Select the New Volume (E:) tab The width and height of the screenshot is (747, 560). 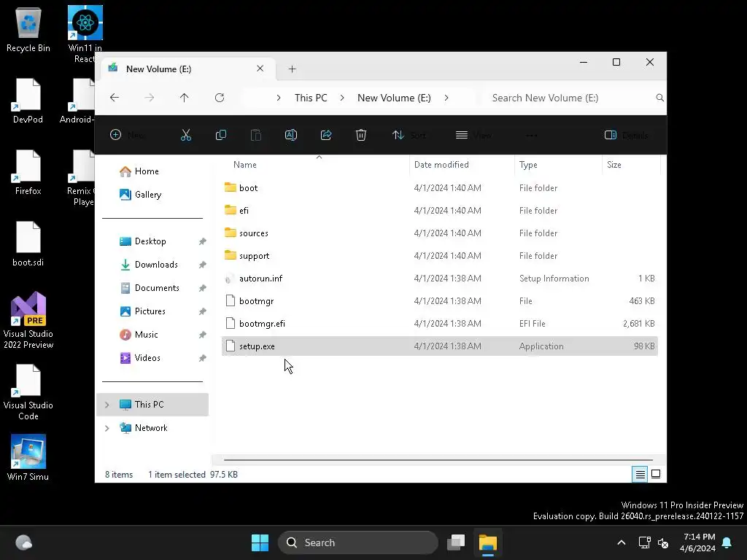click(x=189, y=69)
